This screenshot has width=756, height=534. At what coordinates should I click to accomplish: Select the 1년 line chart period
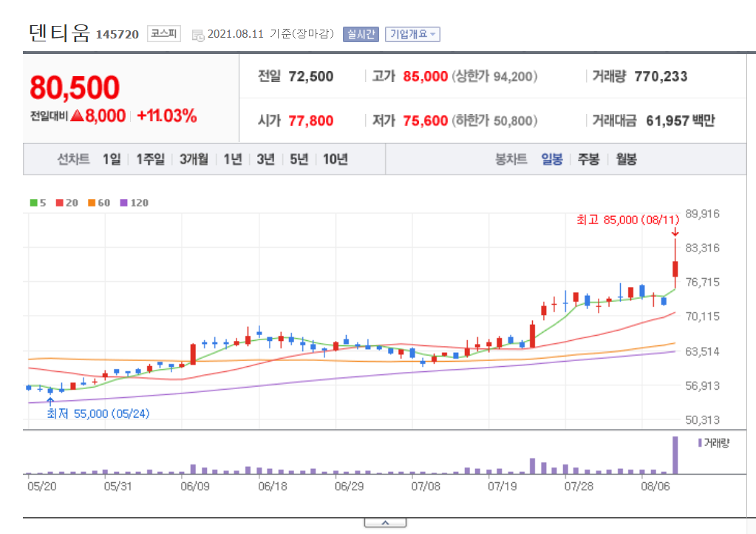click(x=232, y=159)
